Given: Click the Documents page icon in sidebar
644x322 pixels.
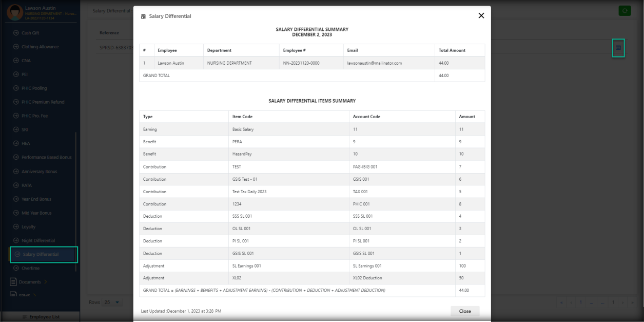Looking at the screenshot, I should click(x=13, y=282).
